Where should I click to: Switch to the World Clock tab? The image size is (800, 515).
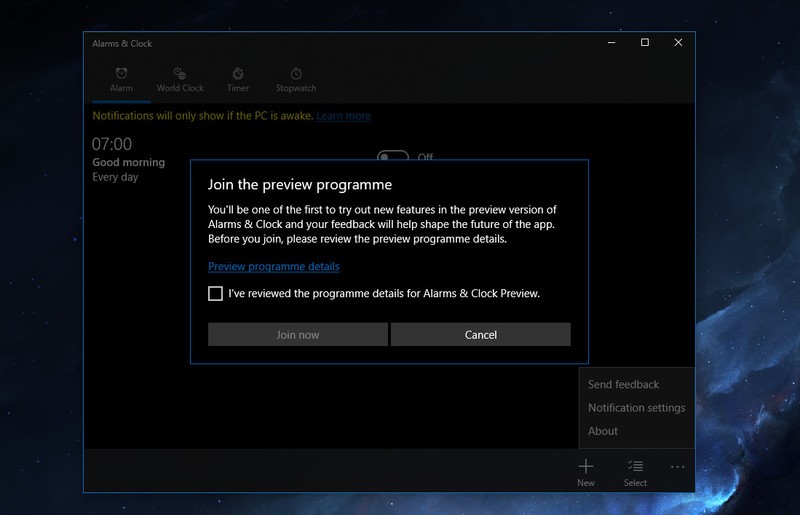tap(180, 80)
